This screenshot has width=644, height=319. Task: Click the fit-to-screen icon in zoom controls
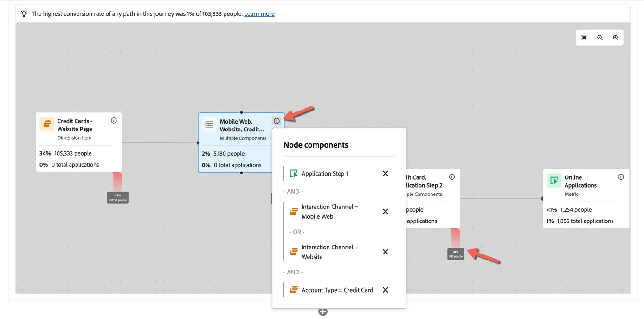click(x=584, y=38)
